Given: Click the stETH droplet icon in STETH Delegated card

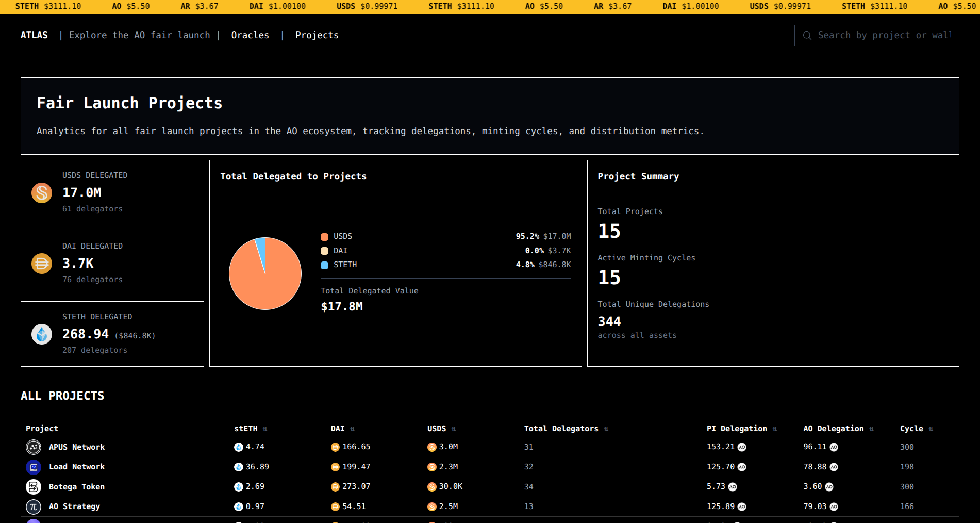Looking at the screenshot, I should coord(42,334).
